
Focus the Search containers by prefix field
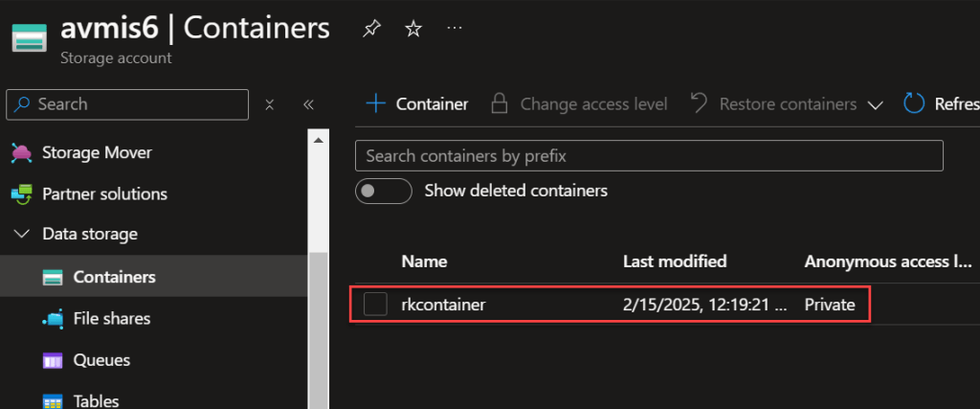(x=649, y=155)
